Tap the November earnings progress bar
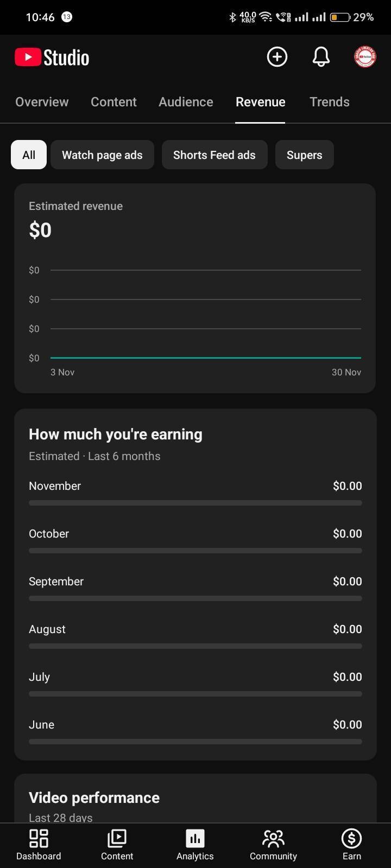Viewport: 391px width, 868px height. 195,503
